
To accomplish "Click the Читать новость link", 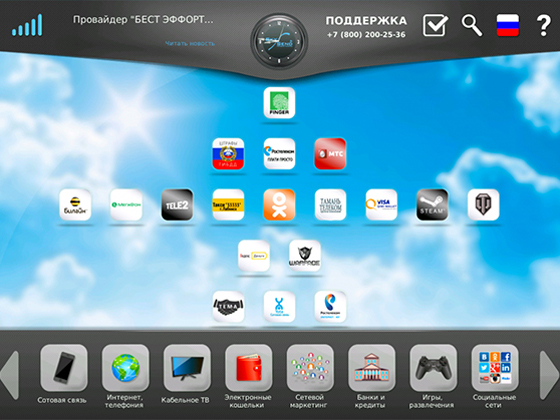I will tap(190, 43).
